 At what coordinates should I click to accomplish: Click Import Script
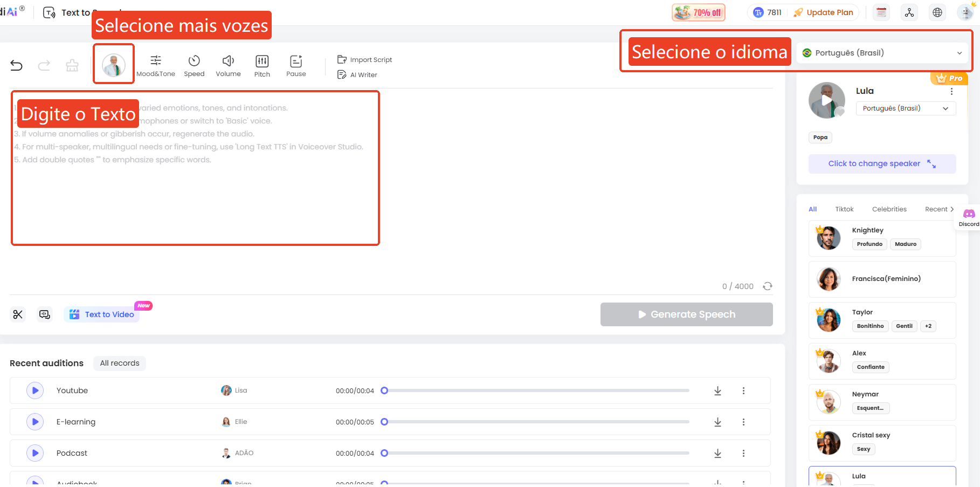click(365, 59)
